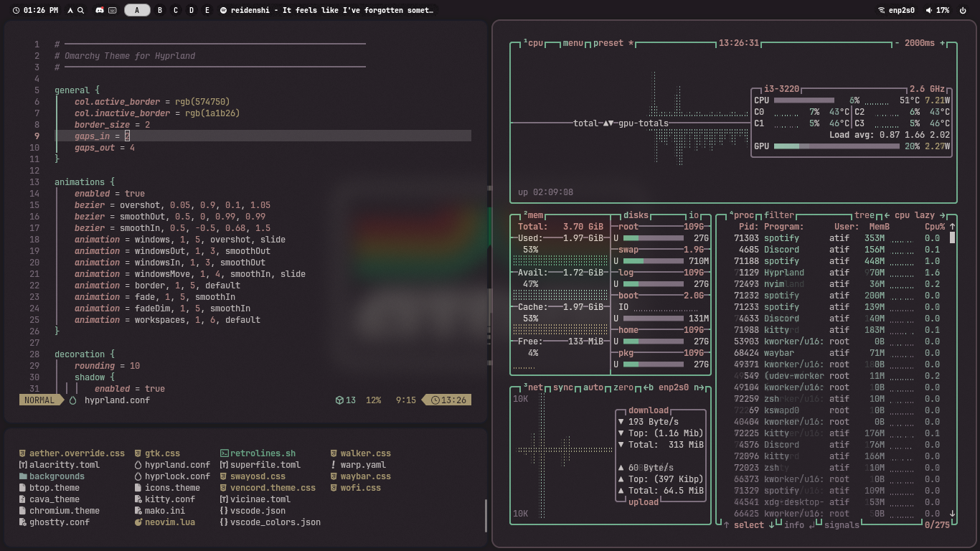Switch to workspace C
The height and width of the screenshot is (551, 980).
(176, 11)
